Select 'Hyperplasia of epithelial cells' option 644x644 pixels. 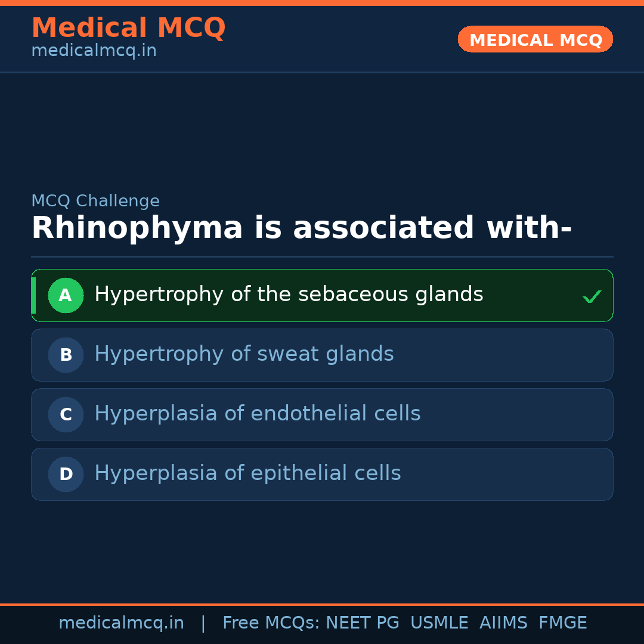247,473
